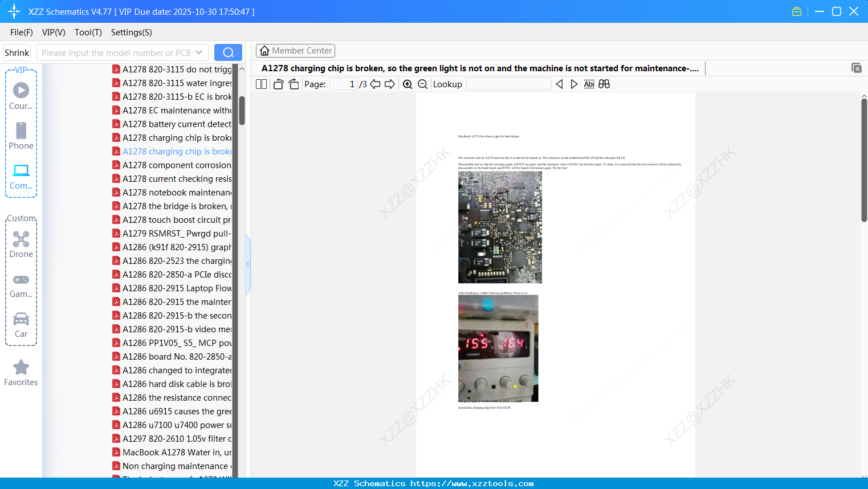Open 'A1286 (k91f 820-2915) graph' entry
This screenshot has height=489, width=868.
[x=172, y=247]
